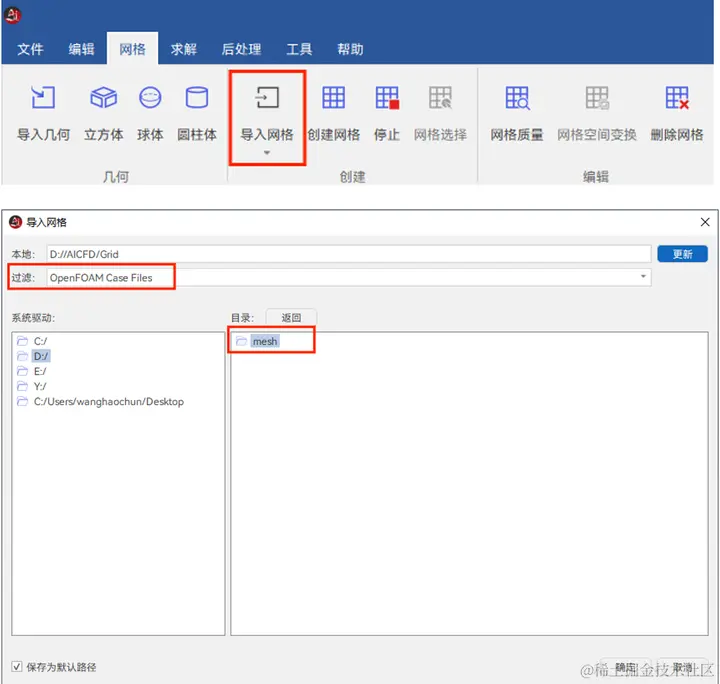Select the C:/ drive
This screenshot has width=720, height=684.
(40, 341)
